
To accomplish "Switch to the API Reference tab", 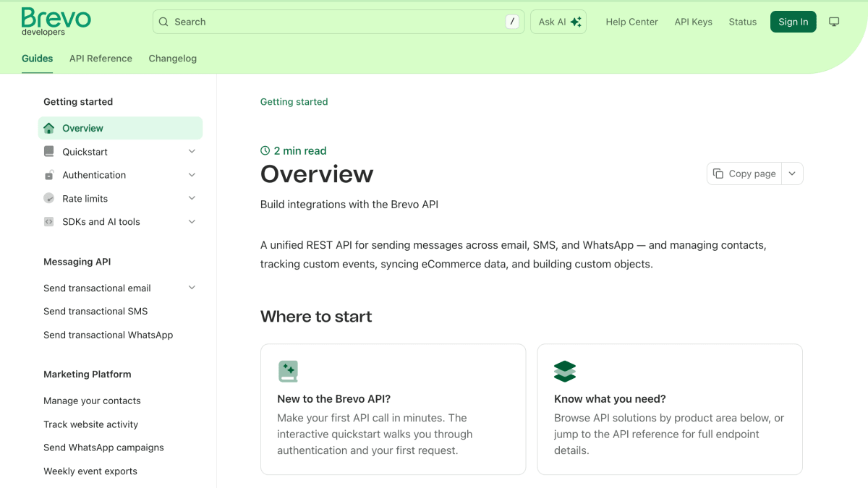I will [101, 59].
